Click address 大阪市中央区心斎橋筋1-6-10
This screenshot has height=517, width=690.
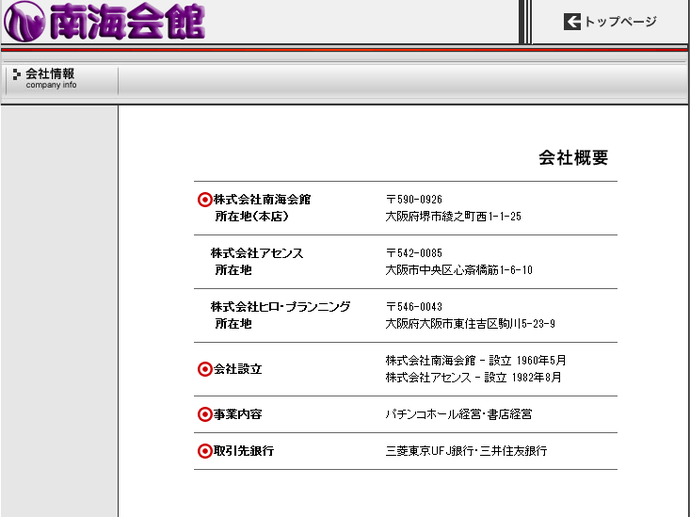(x=459, y=270)
